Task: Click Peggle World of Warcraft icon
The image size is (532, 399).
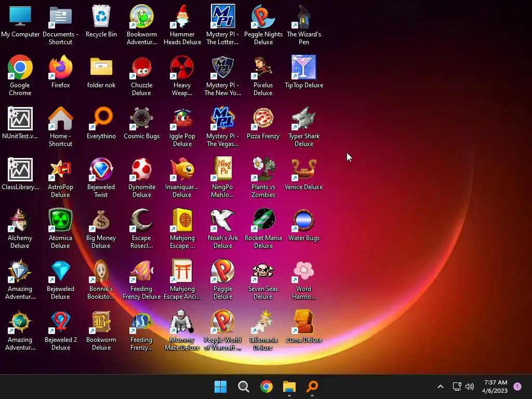Action: [222, 322]
